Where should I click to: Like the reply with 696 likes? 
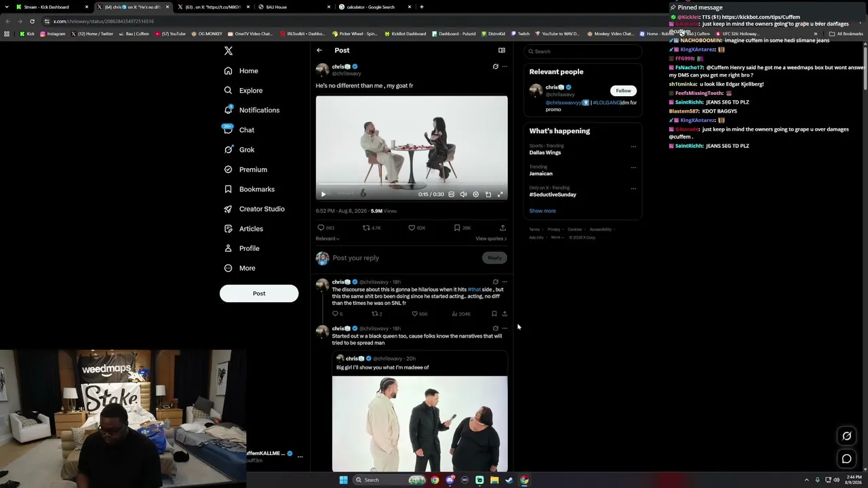tap(415, 314)
